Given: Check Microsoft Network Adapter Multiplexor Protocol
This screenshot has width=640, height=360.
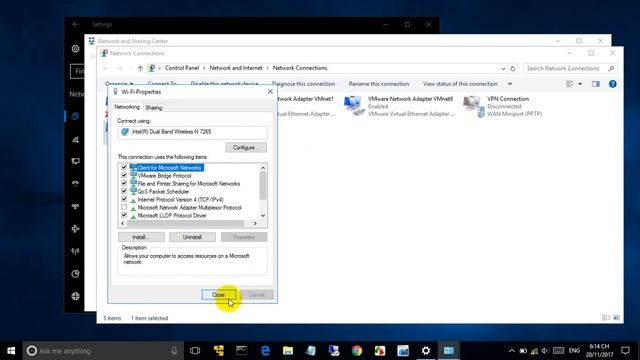Looking at the screenshot, I should (x=124, y=207).
